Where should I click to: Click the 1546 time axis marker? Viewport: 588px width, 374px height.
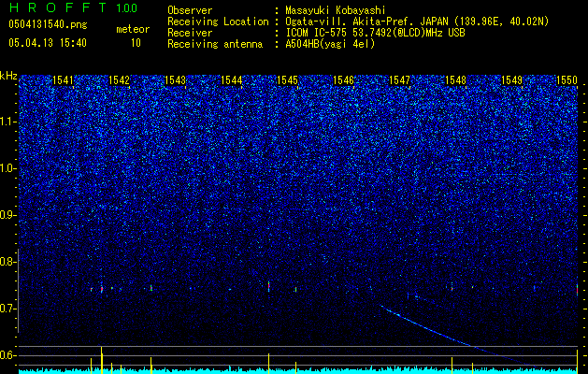coord(343,80)
